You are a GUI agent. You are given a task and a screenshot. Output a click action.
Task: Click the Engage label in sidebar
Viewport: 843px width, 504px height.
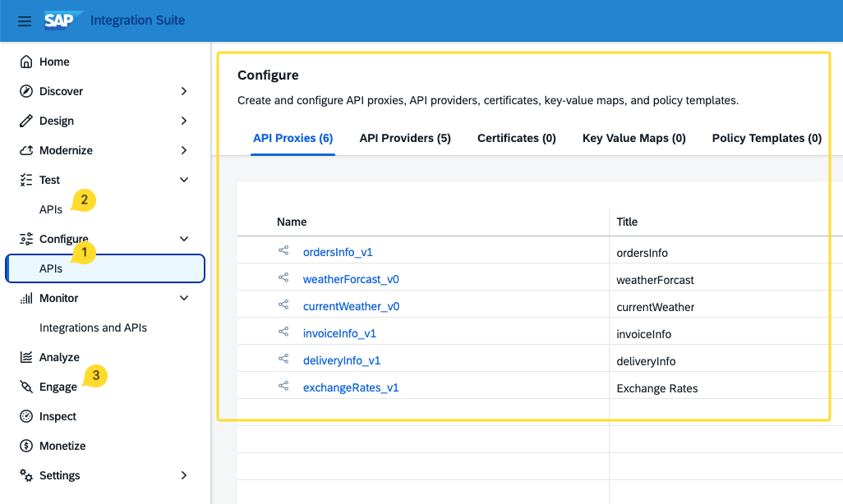pos(58,387)
